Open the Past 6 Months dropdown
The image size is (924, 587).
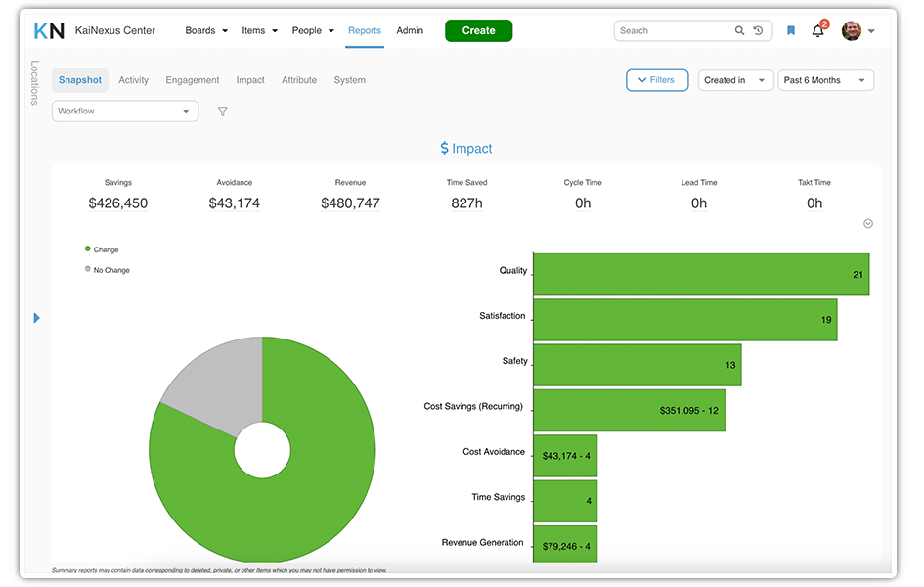pos(825,80)
